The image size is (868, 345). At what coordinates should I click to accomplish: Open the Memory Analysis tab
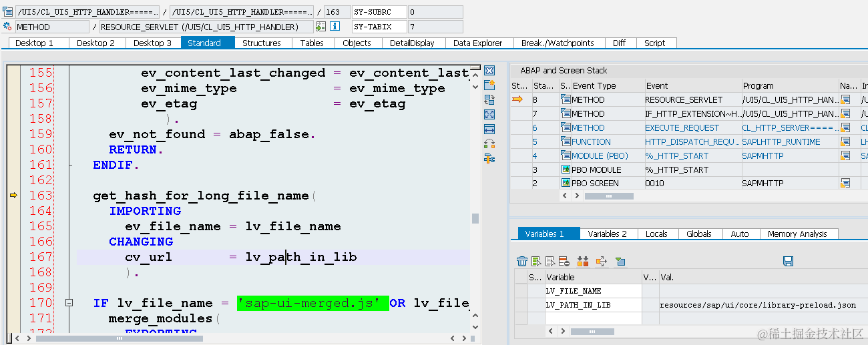coord(797,234)
